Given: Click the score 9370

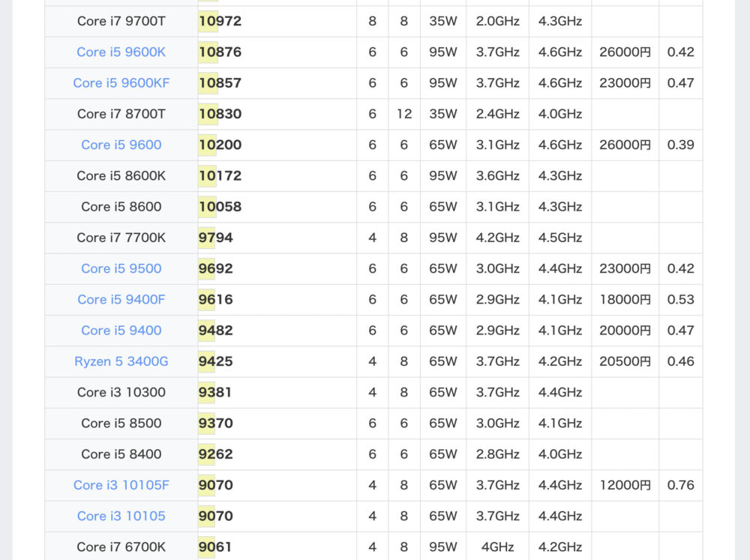Looking at the screenshot, I should [x=216, y=424].
